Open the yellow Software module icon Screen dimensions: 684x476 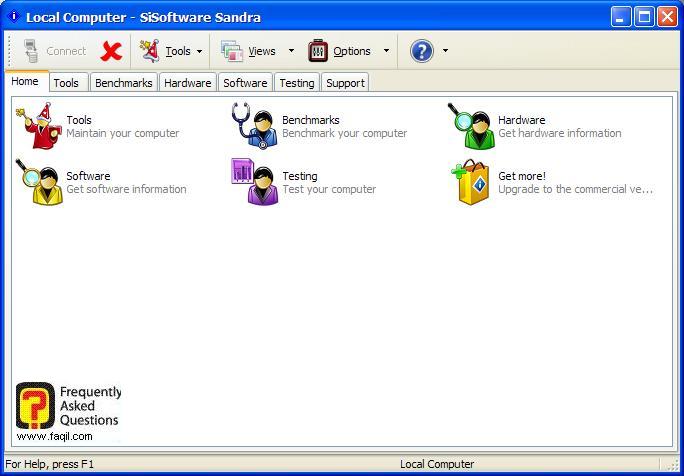(39, 182)
